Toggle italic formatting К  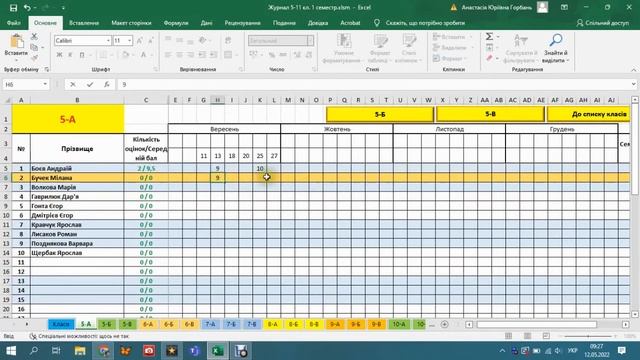70,55
